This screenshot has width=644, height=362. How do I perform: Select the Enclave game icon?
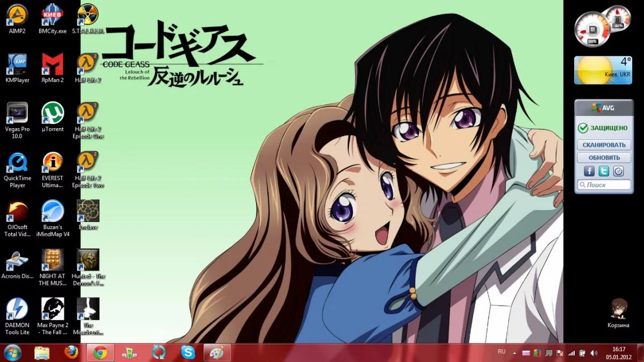[88, 215]
